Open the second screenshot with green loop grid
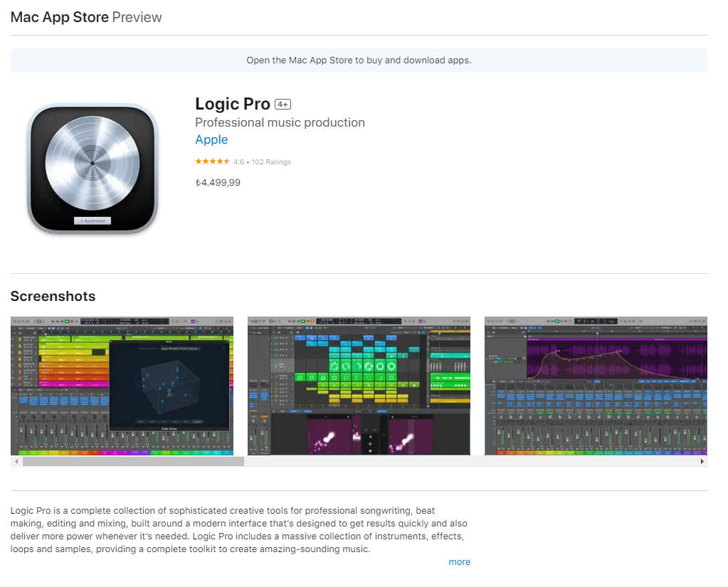728x587 pixels. (359, 386)
